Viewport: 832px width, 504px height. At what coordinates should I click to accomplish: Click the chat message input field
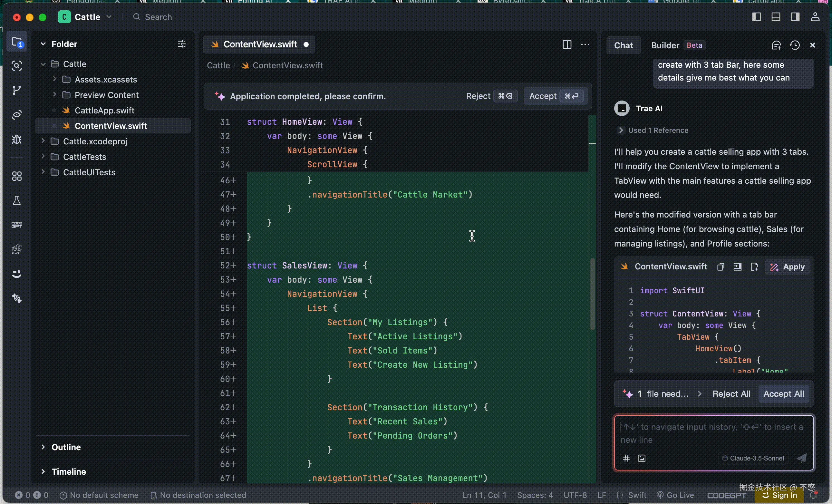(712, 433)
